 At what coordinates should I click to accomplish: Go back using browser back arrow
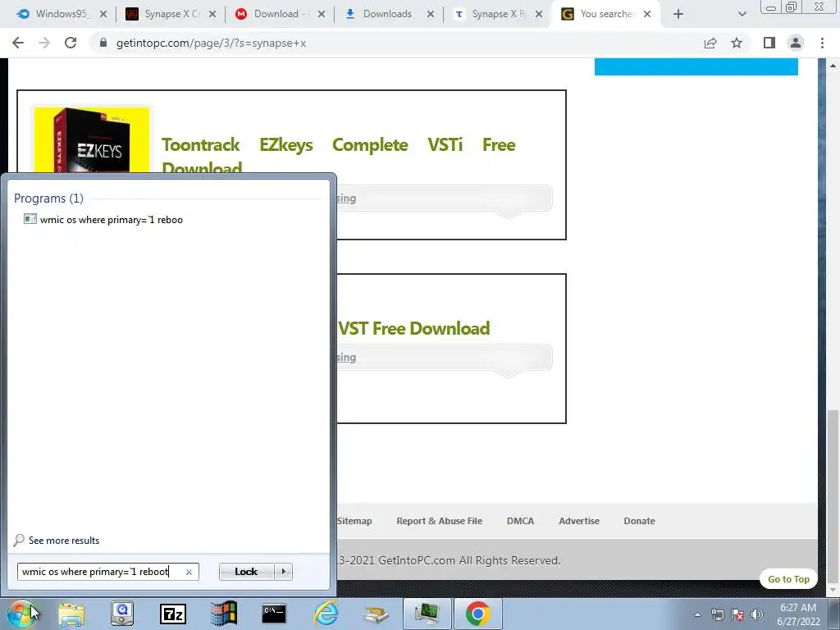click(x=18, y=43)
